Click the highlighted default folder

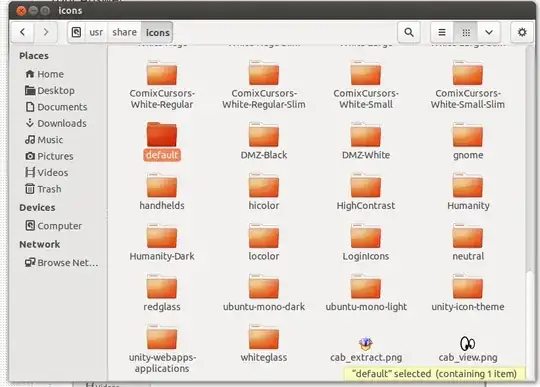click(x=162, y=141)
